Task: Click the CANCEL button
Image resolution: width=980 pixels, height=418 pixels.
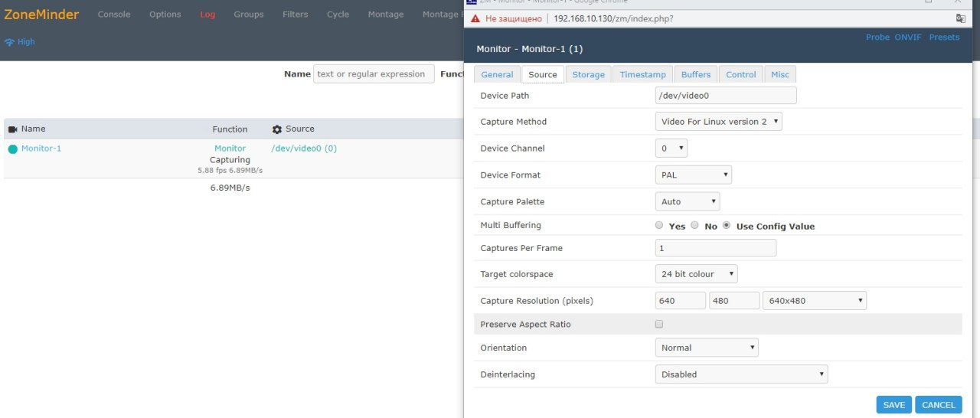Action: point(938,405)
